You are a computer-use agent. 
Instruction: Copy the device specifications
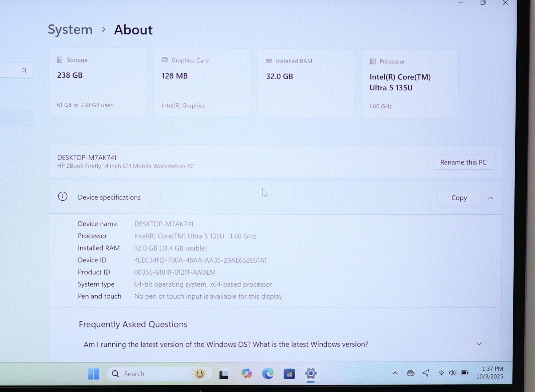(459, 198)
